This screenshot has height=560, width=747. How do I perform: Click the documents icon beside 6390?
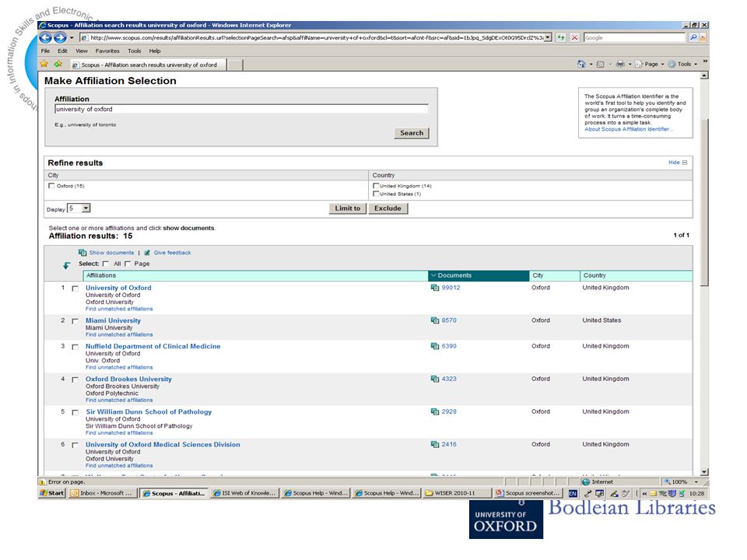pos(435,346)
